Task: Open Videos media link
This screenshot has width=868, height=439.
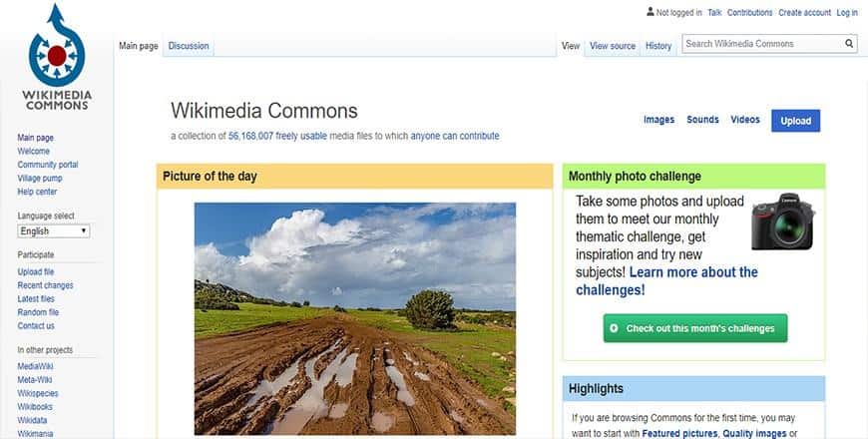Action: [745, 120]
